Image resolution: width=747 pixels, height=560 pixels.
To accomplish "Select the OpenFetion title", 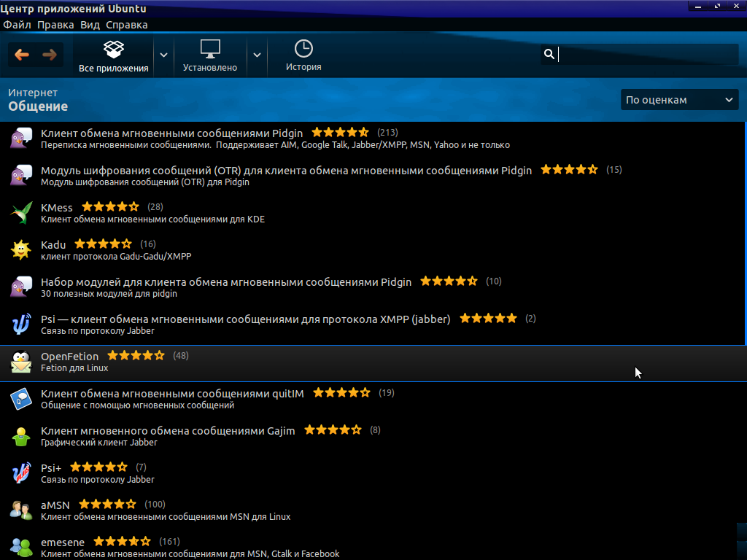I will pos(69,356).
